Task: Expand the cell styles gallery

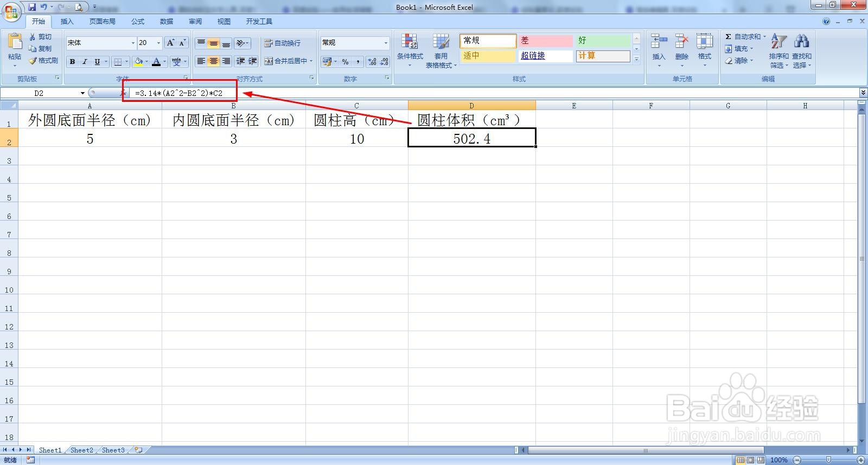Action: point(637,59)
